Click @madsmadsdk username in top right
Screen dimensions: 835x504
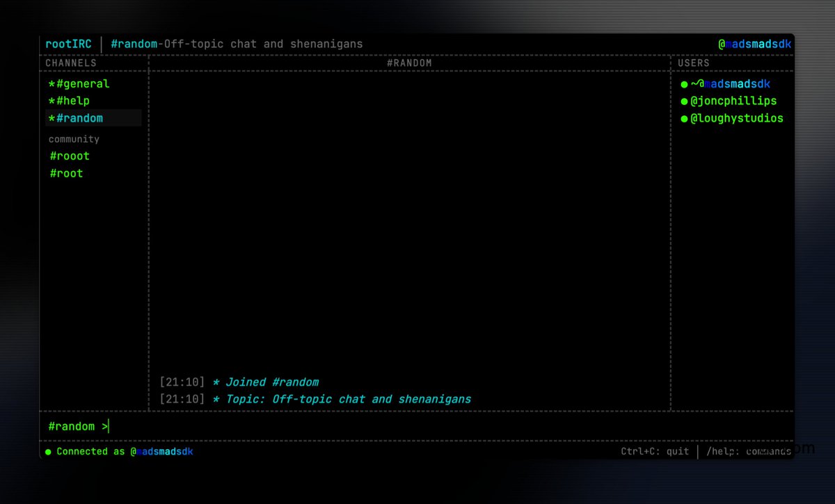tap(755, 44)
